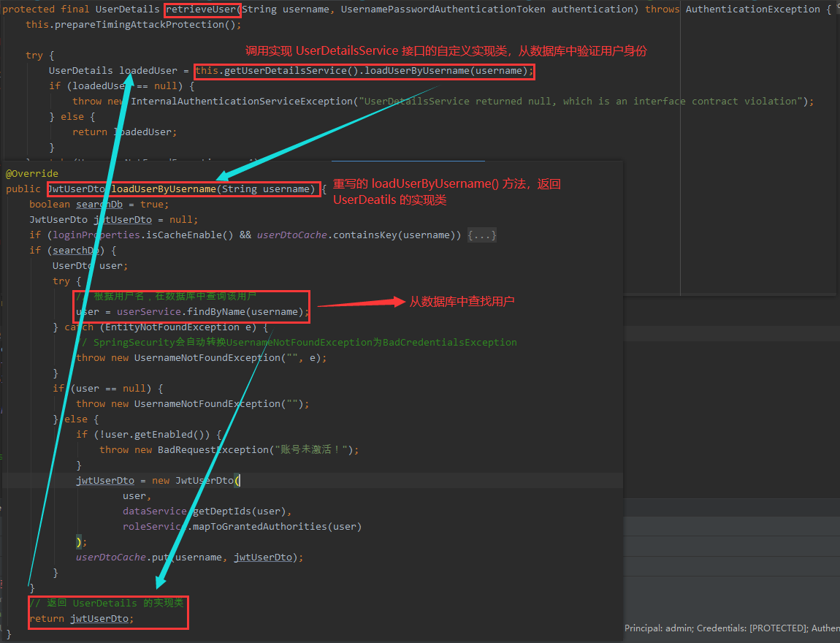Click the @Override annotation
Screen dimensions: 840x643
pos(31,174)
